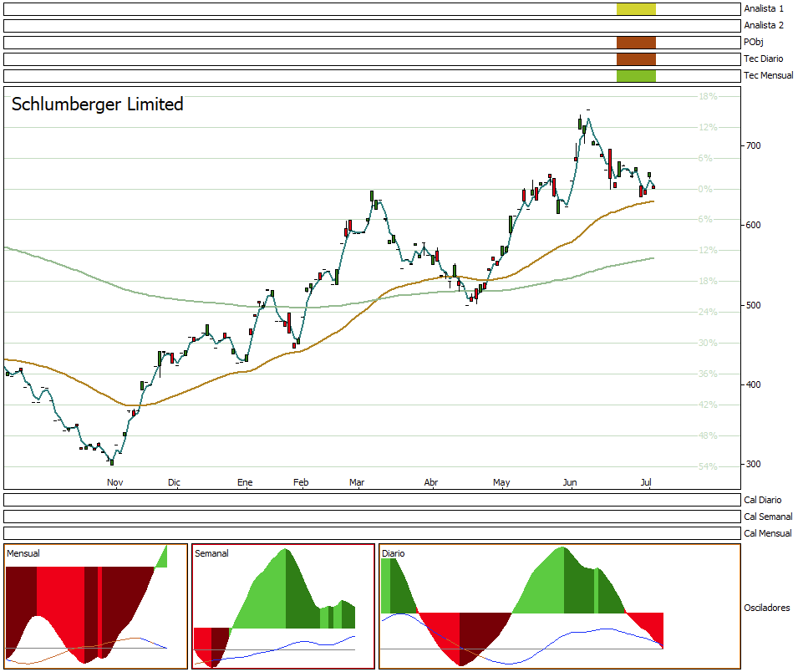Select the Tec Mensual row label
798x672 pixels.
point(769,76)
